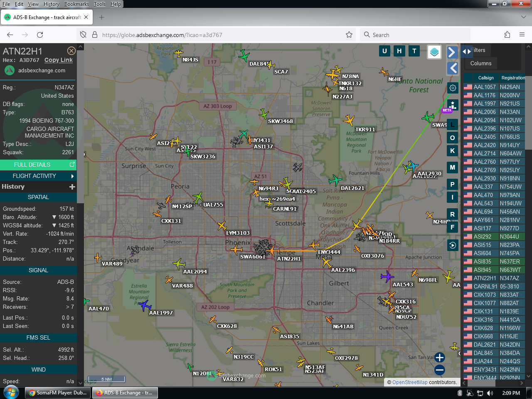This screenshot has height=399, width=532.
Task: Expand sidebar with right chevron button
Action: coord(452,52)
